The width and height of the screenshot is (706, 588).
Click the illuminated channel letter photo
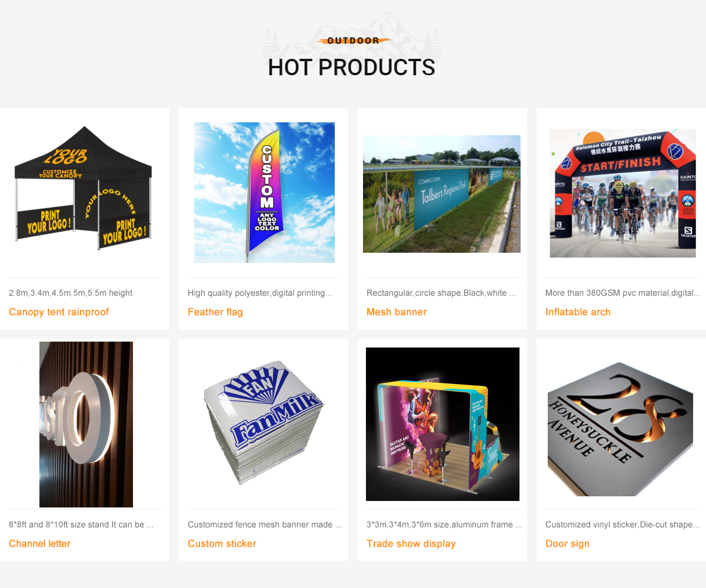coord(86,425)
